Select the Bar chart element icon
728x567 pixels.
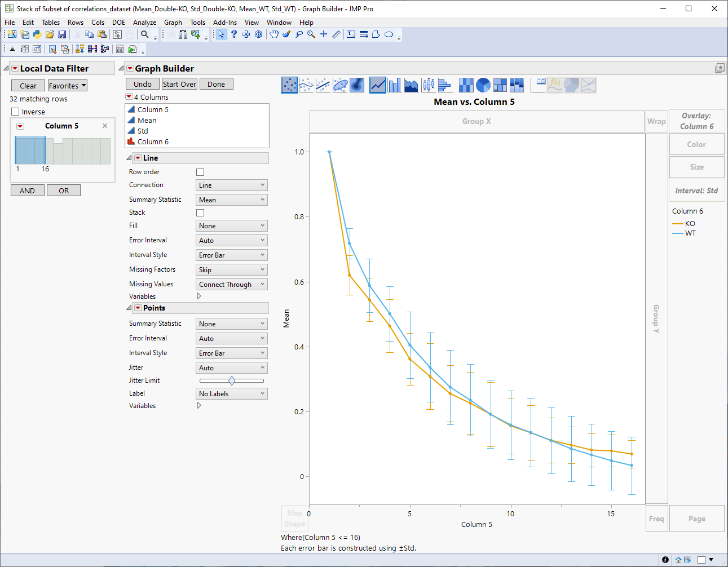click(395, 85)
